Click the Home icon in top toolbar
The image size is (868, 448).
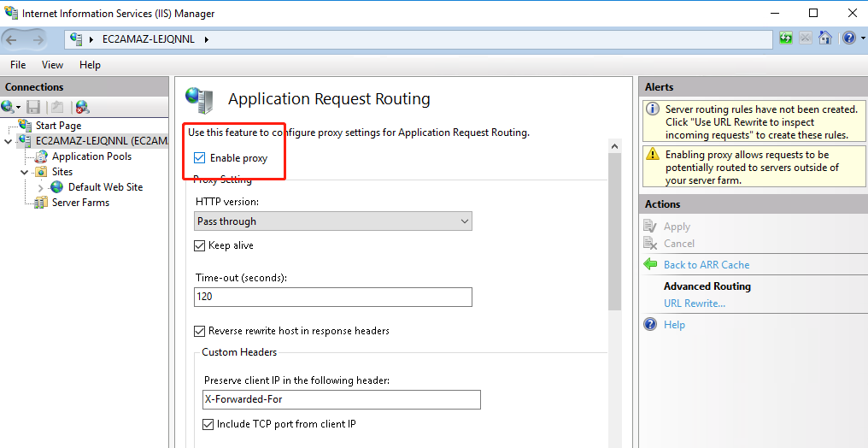click(825, 38)
